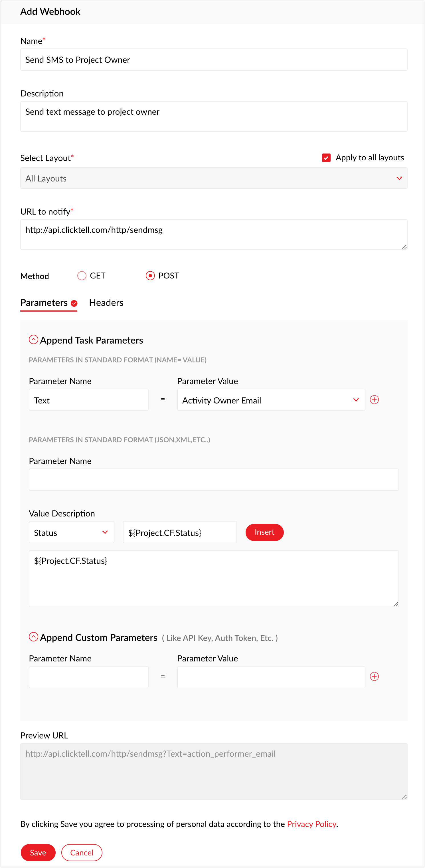Click the custom Parameter Value input field

[x=271, y=677]
